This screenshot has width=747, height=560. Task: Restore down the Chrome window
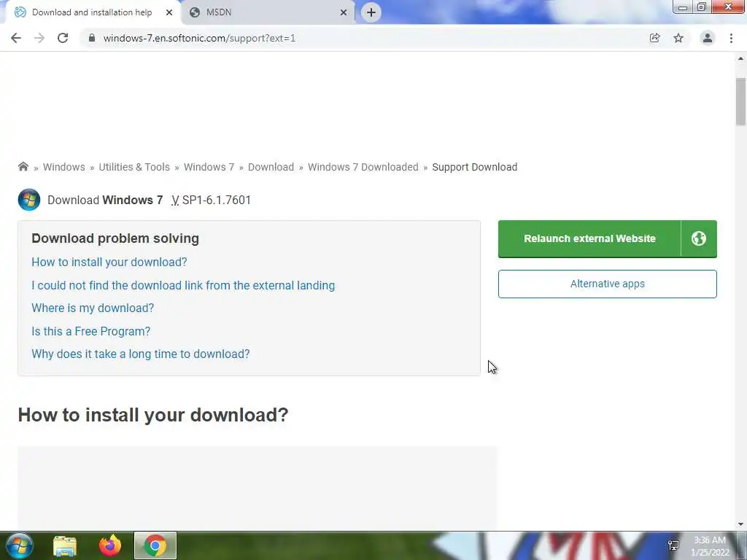tap(701, 7)
